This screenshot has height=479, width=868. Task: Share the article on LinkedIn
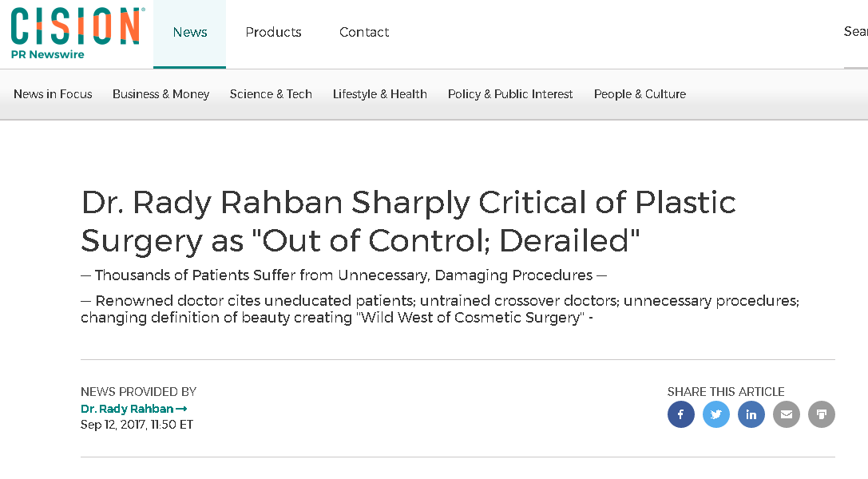point(751,414)
